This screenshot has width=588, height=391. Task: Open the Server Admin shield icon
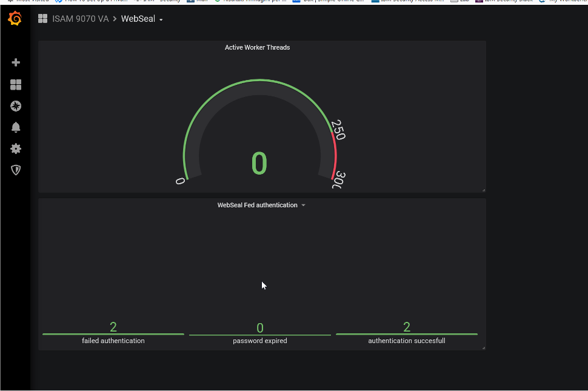16,170
